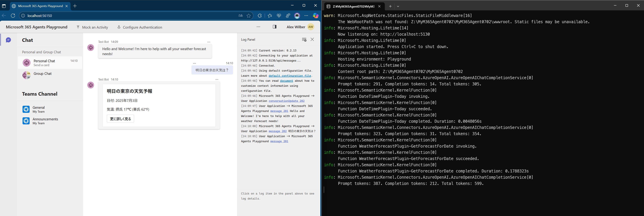Open Edge Settings and more menu
The height and width of the screenshot is (216, 644).
tap(306, 15)
